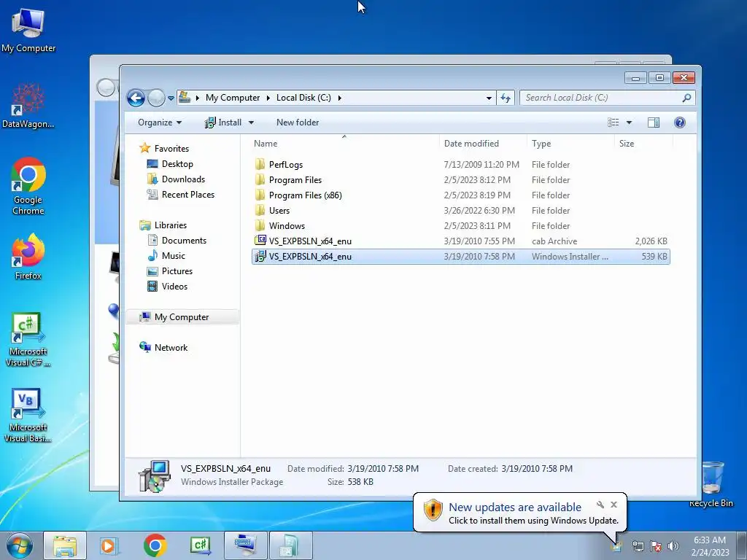The height and width of the screenshot is (560, 747).
Task: Open Desktop in navigation pane
Action: tap(170, 164)
